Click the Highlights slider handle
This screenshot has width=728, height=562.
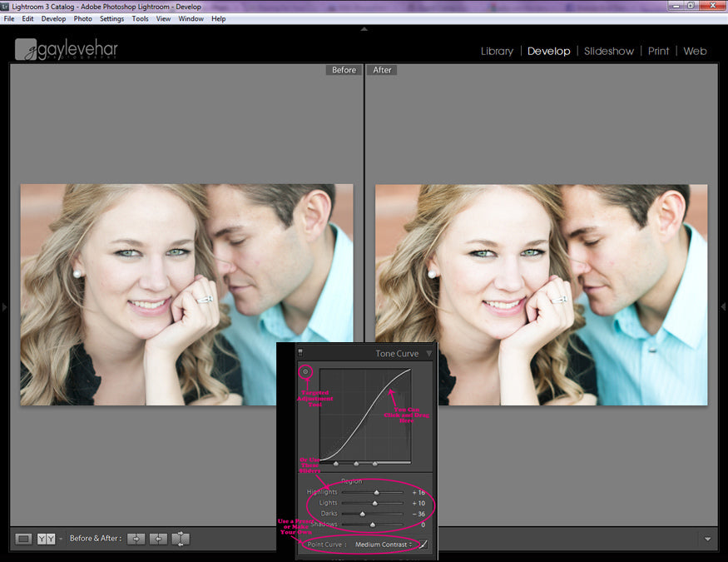376,492
